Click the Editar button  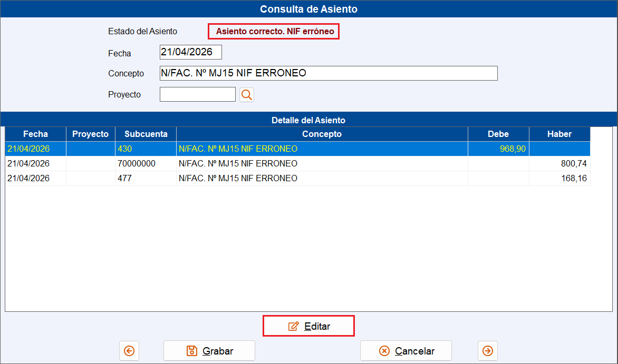coord(308,326)
